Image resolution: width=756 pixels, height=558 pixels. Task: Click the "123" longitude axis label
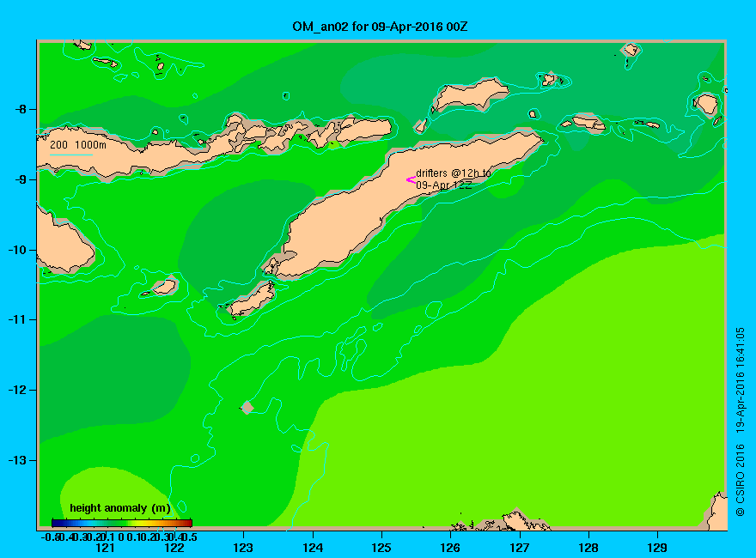243,548
